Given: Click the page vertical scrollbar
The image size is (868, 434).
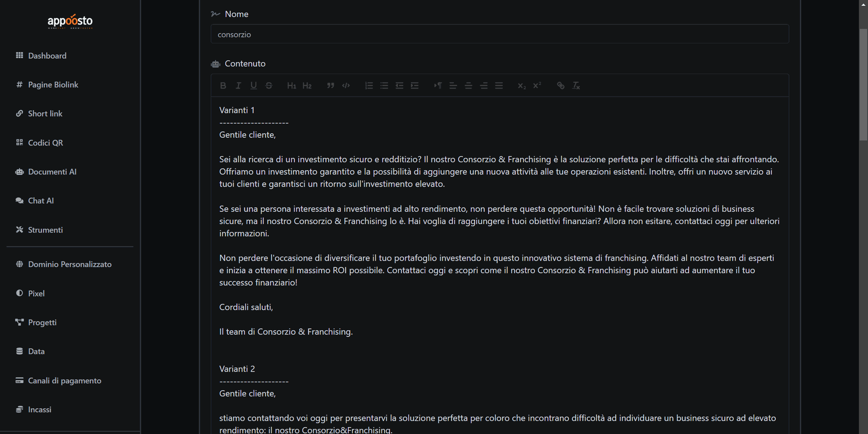Looking at the screenshot, I should tap(863, 85).
